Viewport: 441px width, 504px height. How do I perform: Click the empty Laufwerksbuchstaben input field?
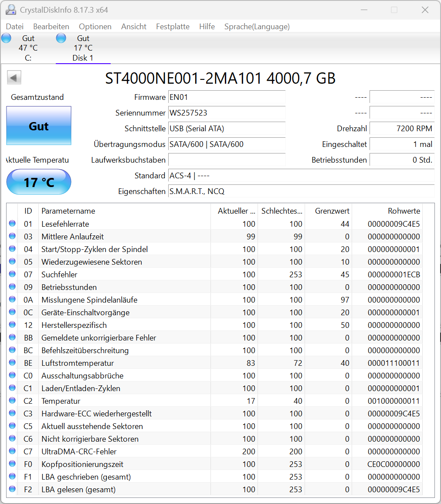(x=227, y=160)
